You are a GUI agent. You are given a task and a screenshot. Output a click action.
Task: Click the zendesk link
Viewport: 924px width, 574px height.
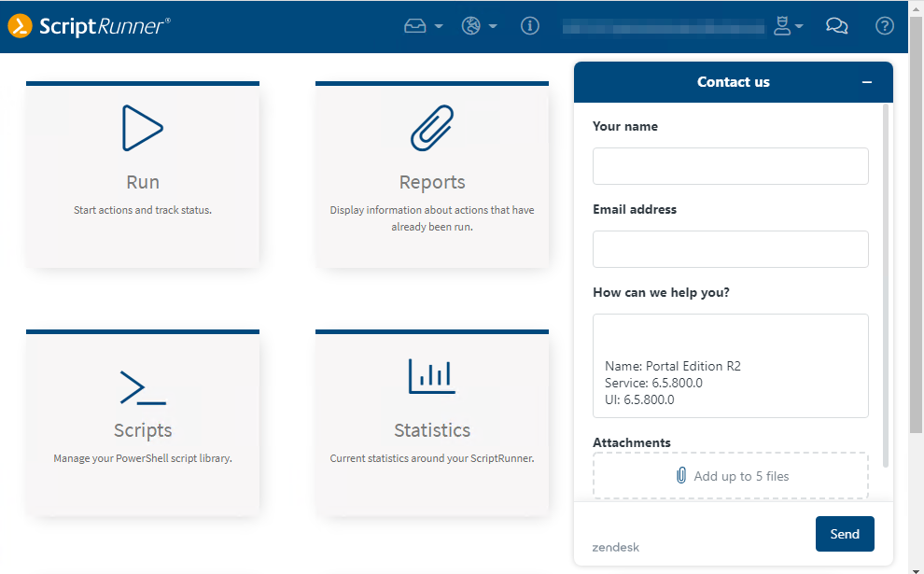tap(616, 547)
